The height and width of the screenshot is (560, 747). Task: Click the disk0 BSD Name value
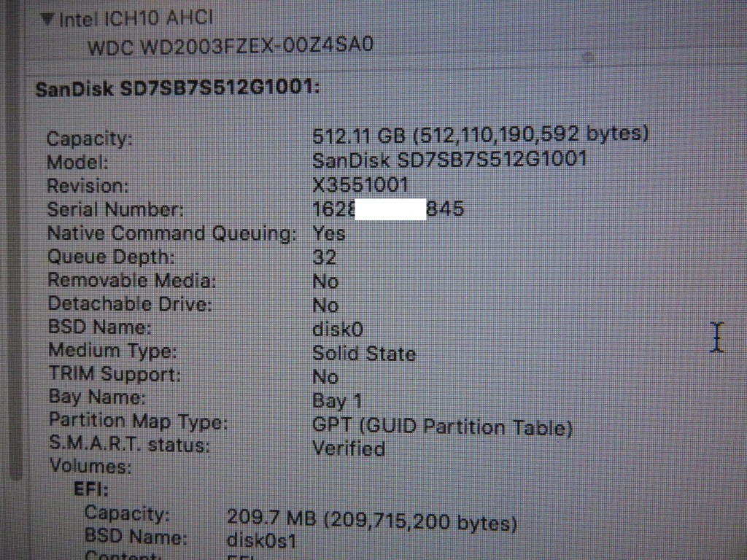tap(338, 329)
